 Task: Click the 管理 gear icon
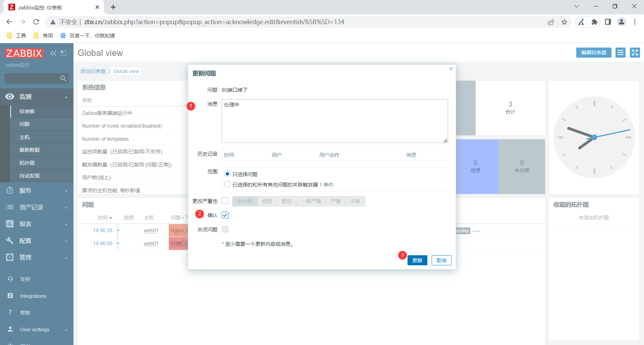pyautogui.click(x=10, y=257)
